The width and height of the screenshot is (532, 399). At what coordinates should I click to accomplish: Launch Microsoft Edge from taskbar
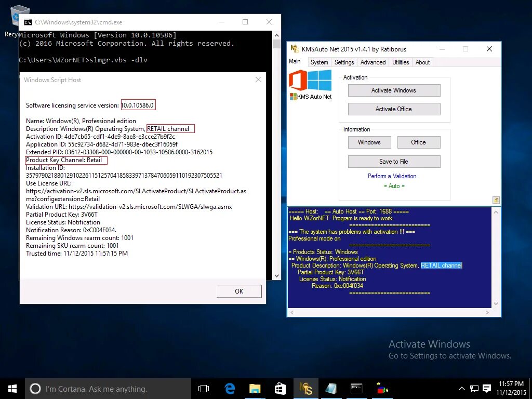(x=230, y=389)
